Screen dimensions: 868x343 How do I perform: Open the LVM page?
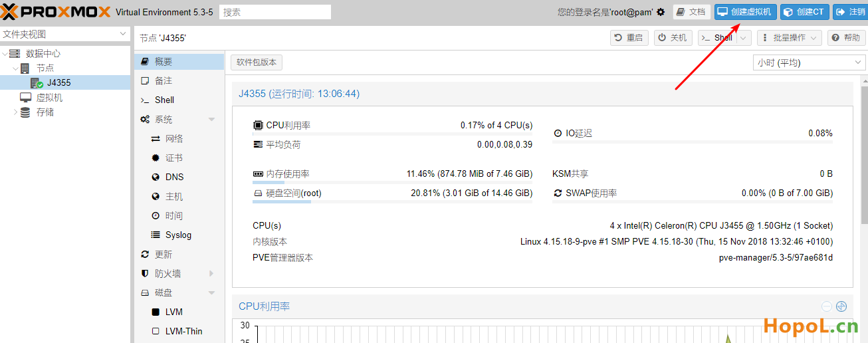[179, 312]
